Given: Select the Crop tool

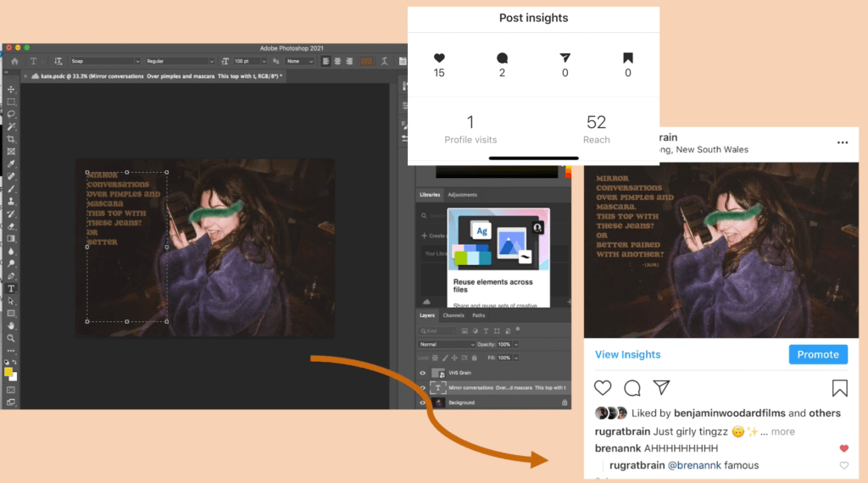Looking at the screenshot, I should click(11, 139).
